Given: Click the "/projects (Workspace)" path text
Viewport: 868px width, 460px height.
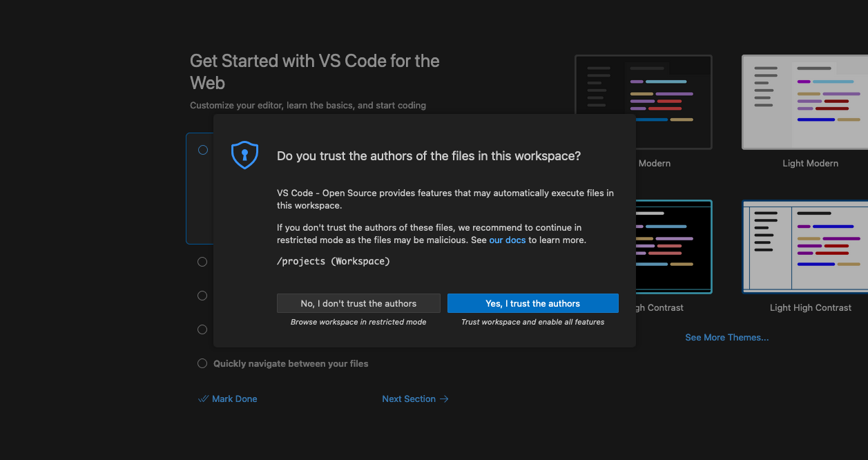Looking at the screenshot, I should [334, 261].
